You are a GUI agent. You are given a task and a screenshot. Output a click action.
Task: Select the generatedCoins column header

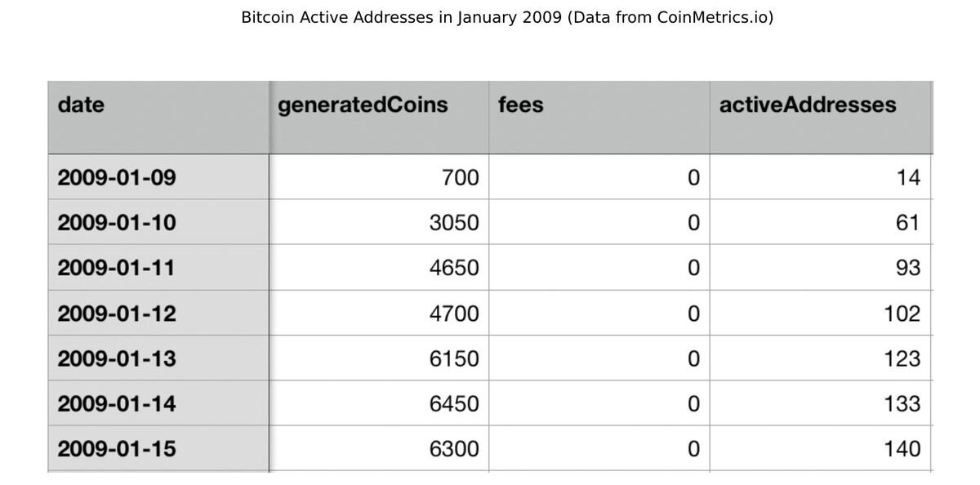coord(363,105)
